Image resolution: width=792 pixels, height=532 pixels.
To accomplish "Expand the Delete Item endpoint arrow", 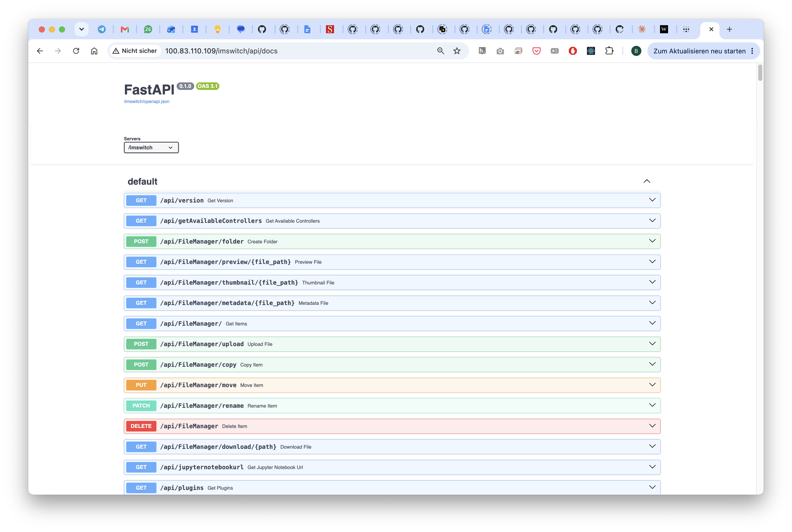I will coord(652,426).
